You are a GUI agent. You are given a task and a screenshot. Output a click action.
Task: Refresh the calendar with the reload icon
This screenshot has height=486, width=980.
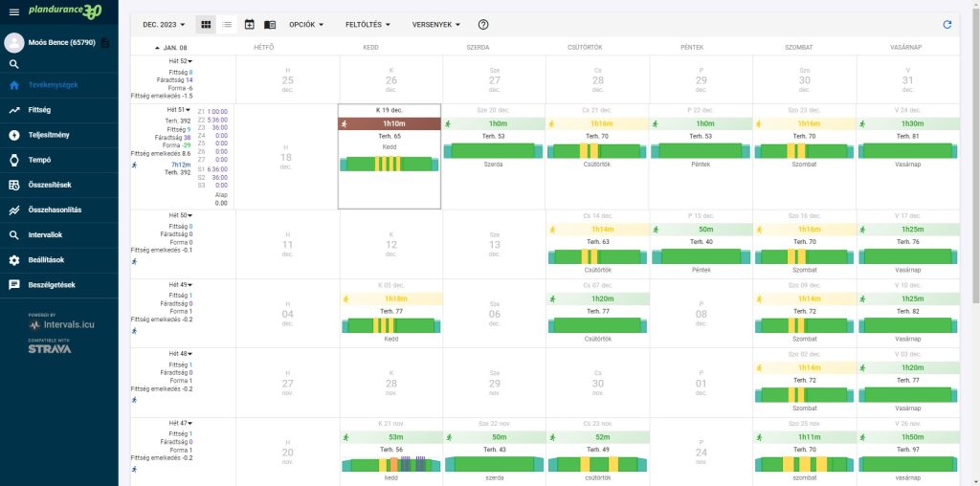947,25
